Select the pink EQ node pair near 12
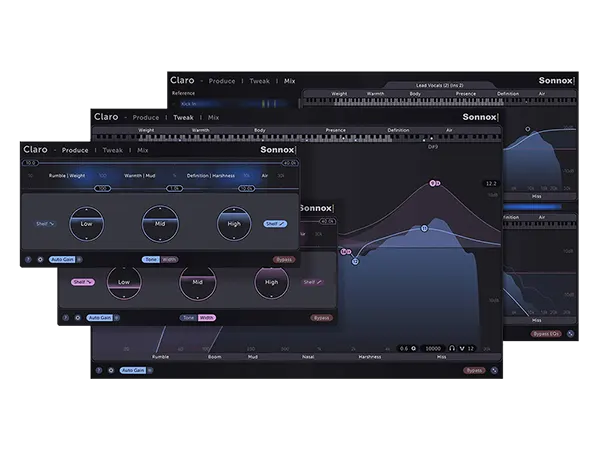600x450 pixels. coord(346,252)
